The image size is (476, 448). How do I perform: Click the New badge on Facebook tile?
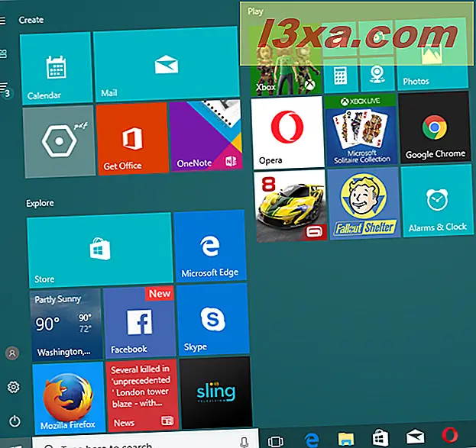click(x=160, y=294)
